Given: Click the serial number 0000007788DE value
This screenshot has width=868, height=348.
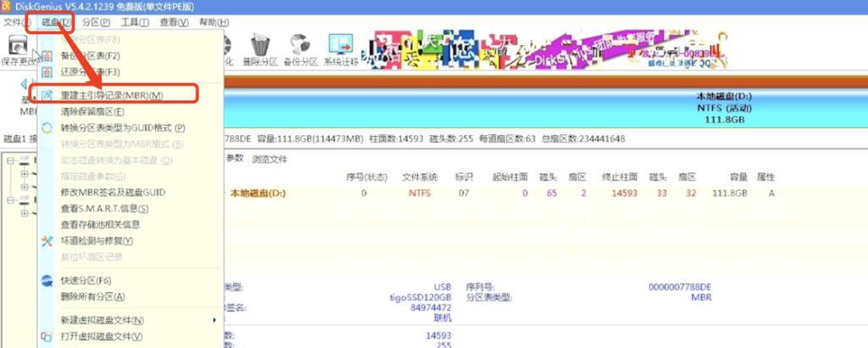Looking at the screenshot, I should (x=680, y=288).
